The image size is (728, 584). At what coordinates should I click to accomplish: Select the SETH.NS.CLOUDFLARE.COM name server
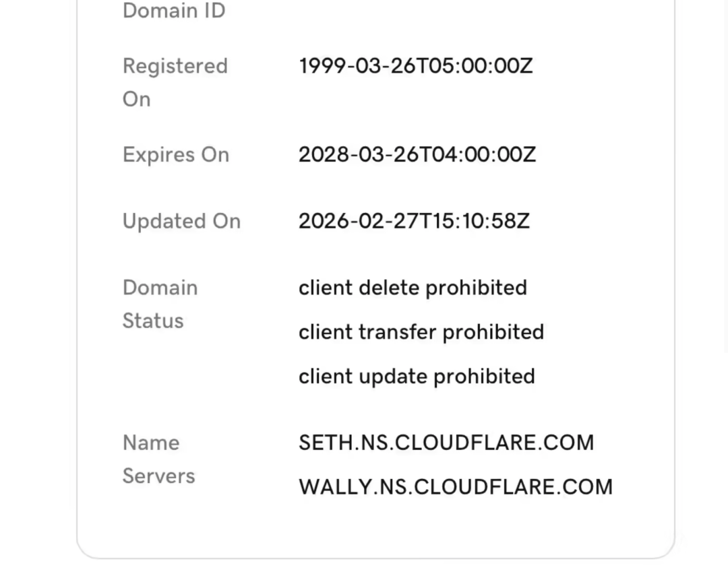pos(446,443)
